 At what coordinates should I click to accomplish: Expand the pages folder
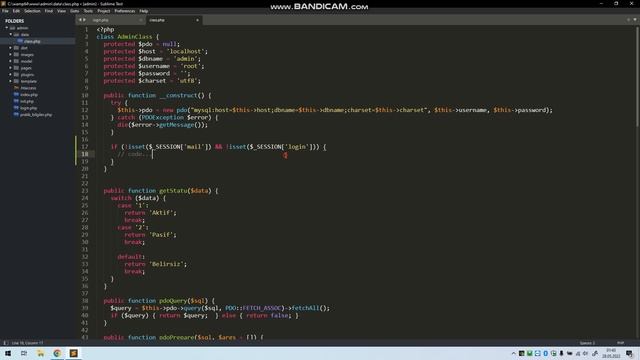click(x=11, y=68)
